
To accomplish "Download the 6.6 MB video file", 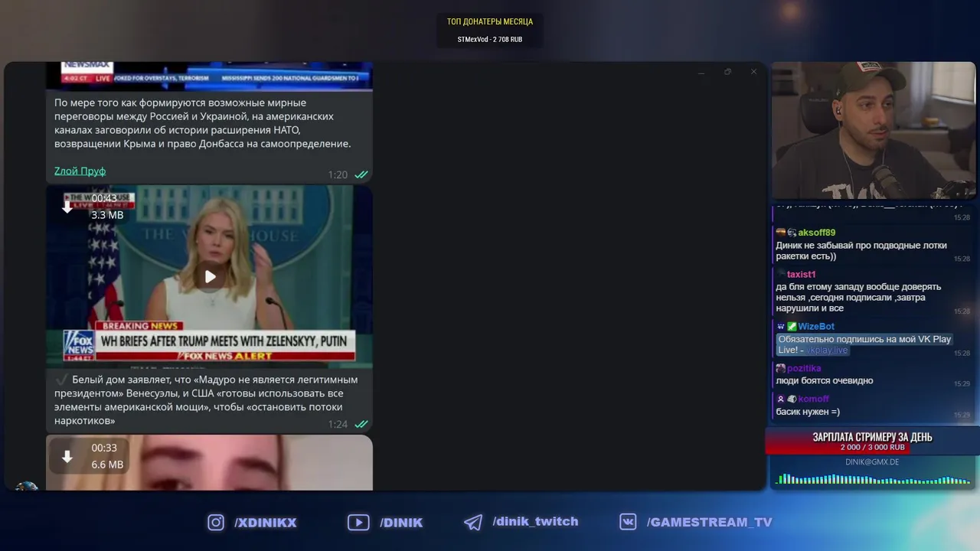I will [x=67, y=456].
